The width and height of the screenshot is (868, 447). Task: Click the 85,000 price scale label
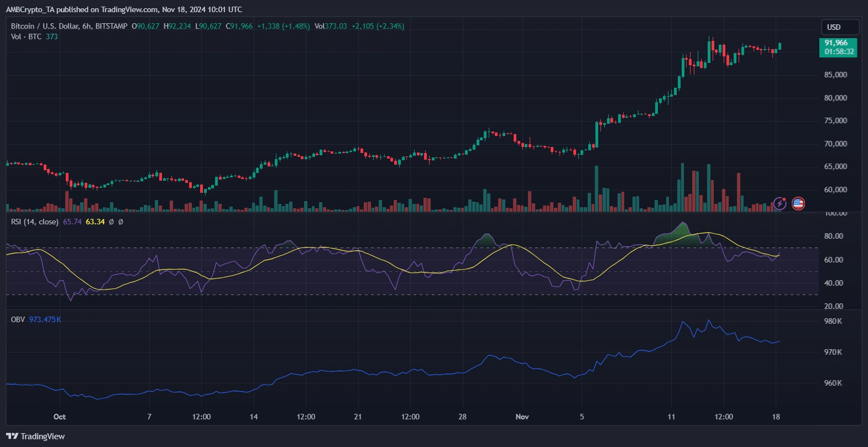835,75
